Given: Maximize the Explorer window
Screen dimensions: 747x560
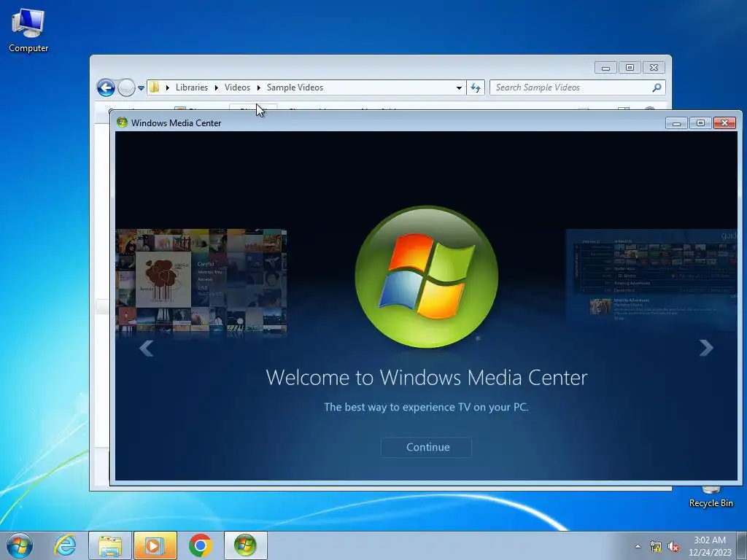Looking at the screenshot, I should click(x=630, y=68).
